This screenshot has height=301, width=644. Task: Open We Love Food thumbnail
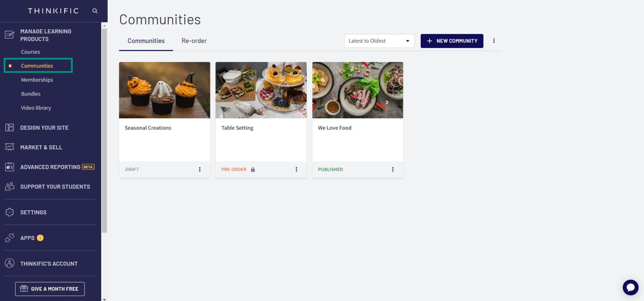tap(358, 90)
